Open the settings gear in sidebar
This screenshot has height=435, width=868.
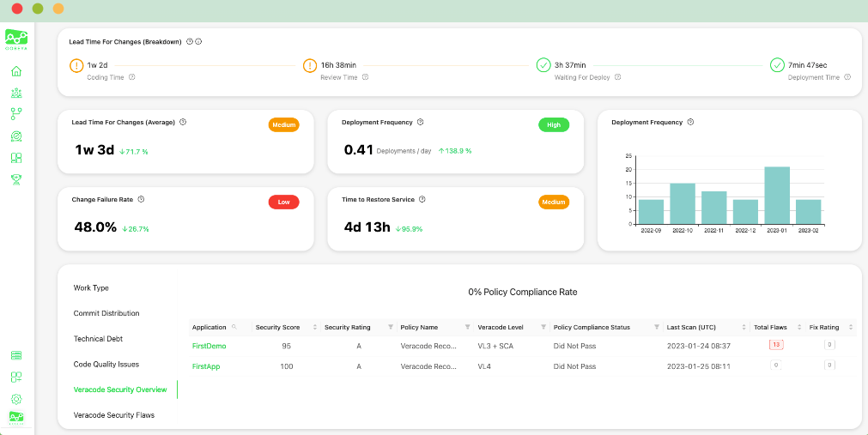click(16, 399)
